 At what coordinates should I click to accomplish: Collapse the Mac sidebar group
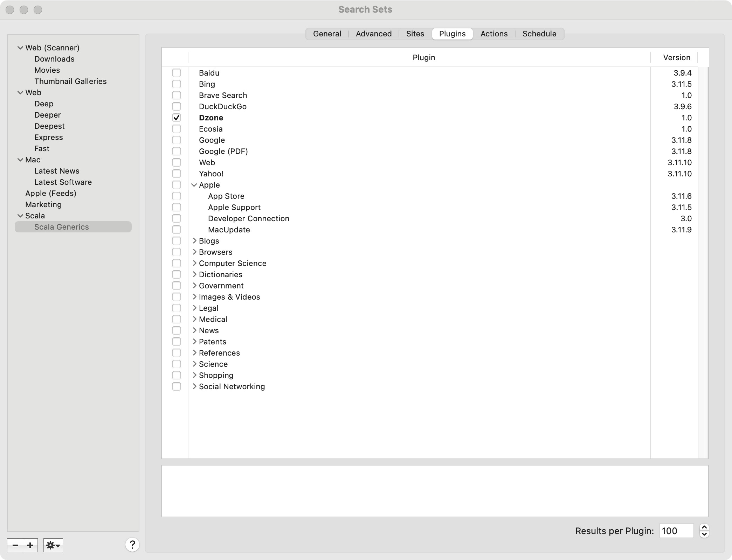[x=20, y=160]
